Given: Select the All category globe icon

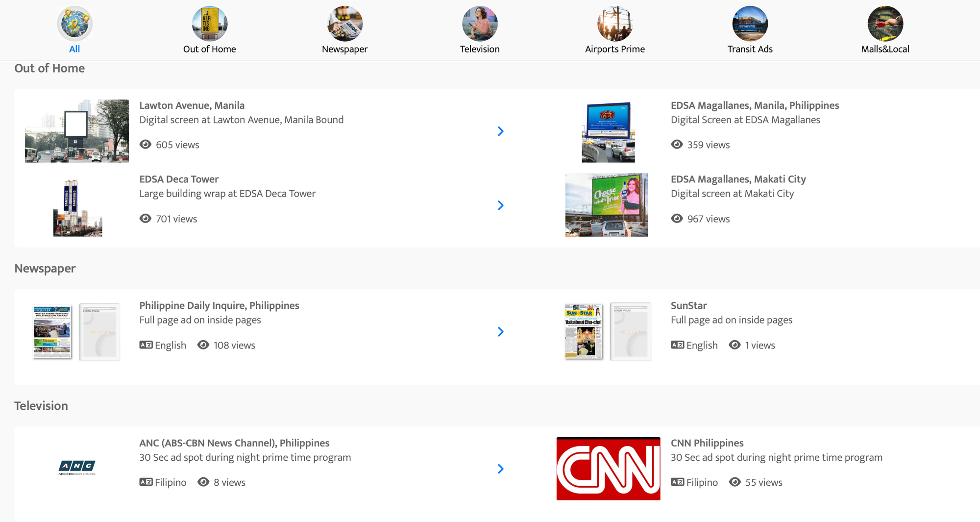Looking at the screenshot, I should (x=74, y=24).
